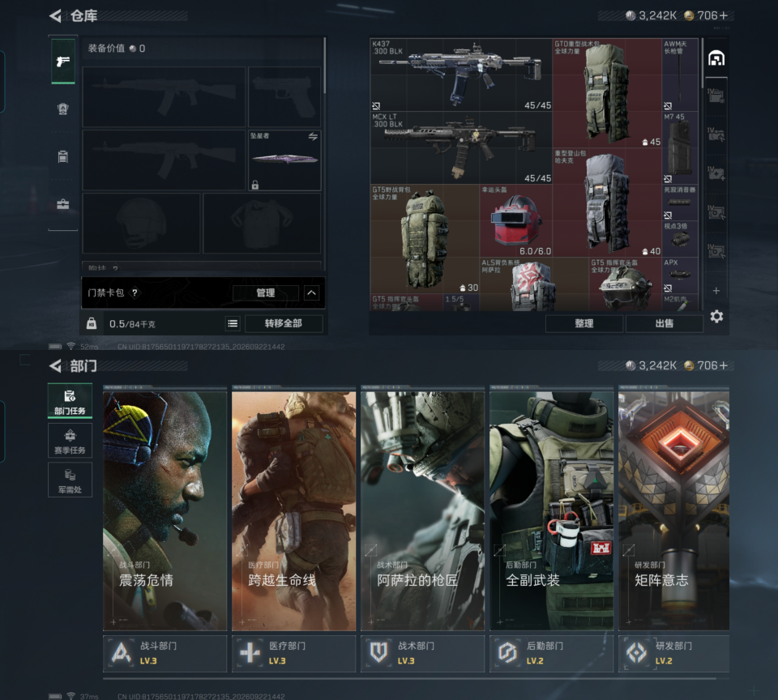Select the 重型登山包 backpack item

(x=607, y=203)
